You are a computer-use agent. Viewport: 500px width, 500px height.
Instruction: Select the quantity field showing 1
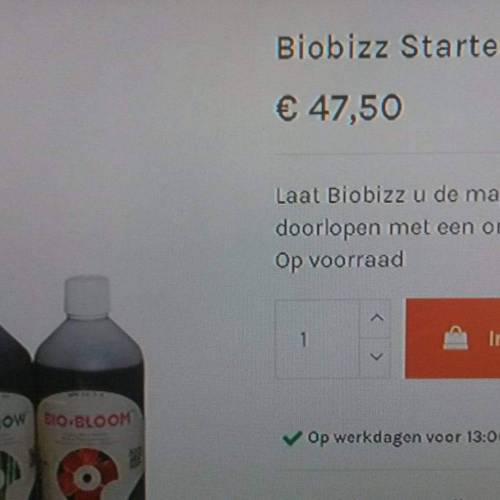[x=318, y=339]
